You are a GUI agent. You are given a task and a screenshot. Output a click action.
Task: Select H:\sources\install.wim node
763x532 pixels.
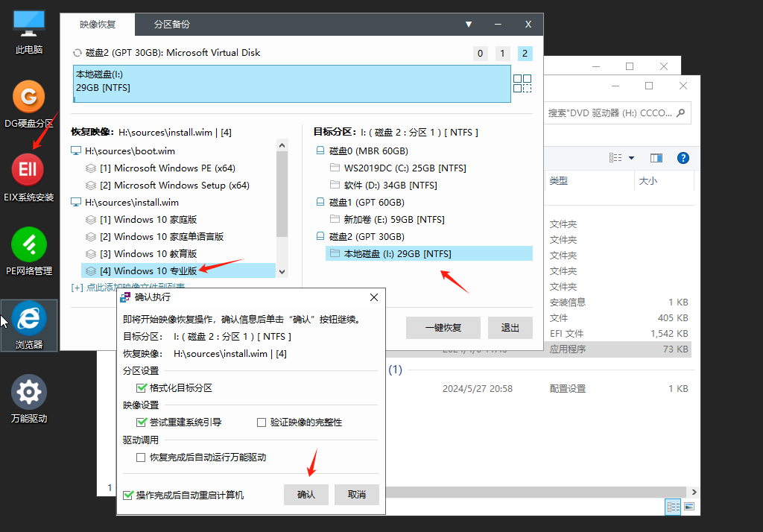(x=131, y=203)
